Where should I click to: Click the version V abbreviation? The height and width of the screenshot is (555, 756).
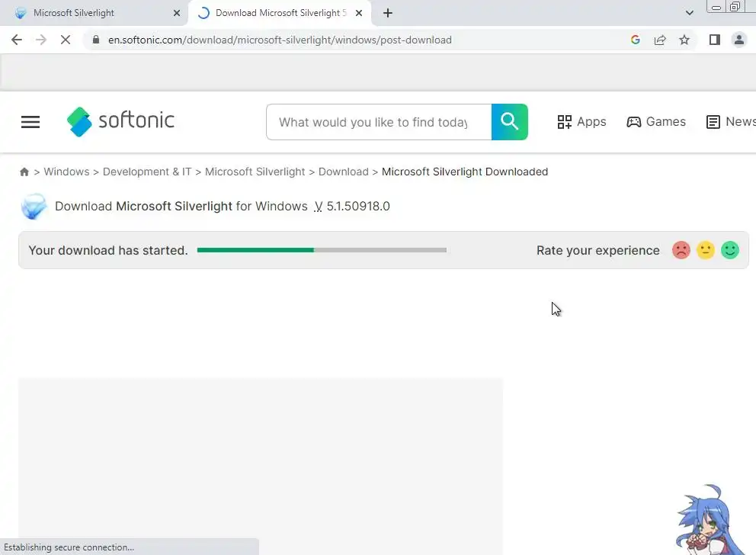click(x=319, y=207)
